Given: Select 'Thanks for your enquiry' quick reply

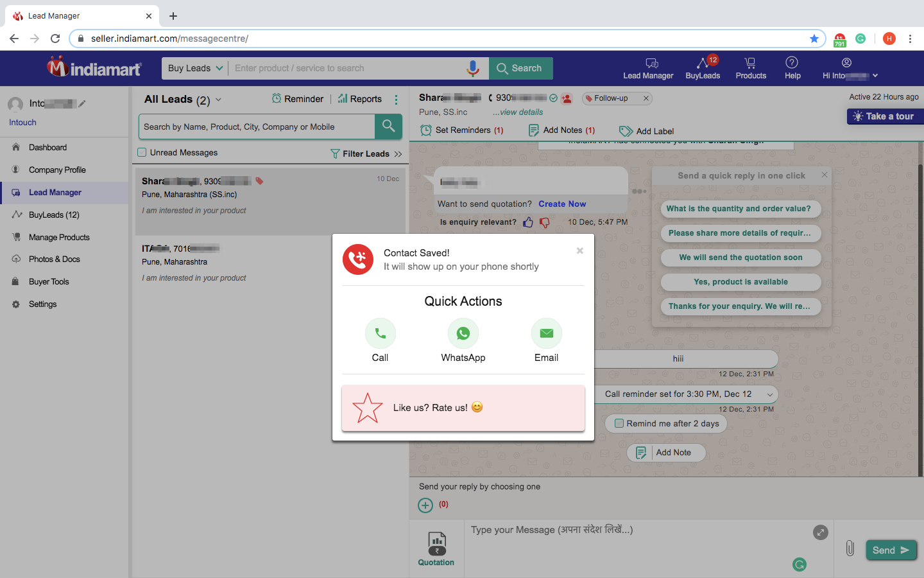Looking at the screenshot, I should (740, 306).
